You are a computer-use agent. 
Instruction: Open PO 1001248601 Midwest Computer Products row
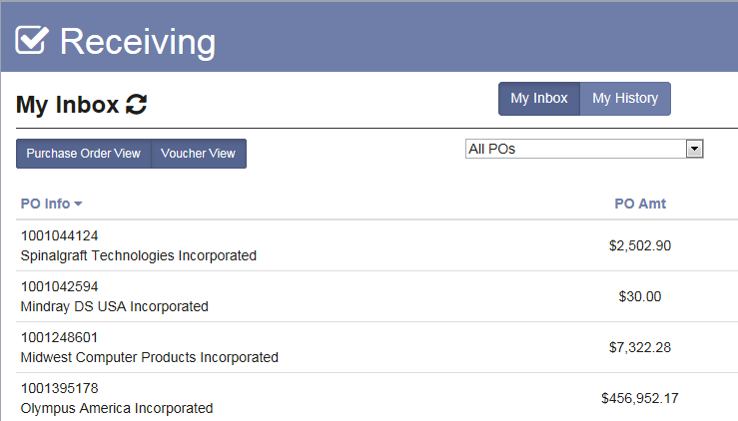point(377,347)
